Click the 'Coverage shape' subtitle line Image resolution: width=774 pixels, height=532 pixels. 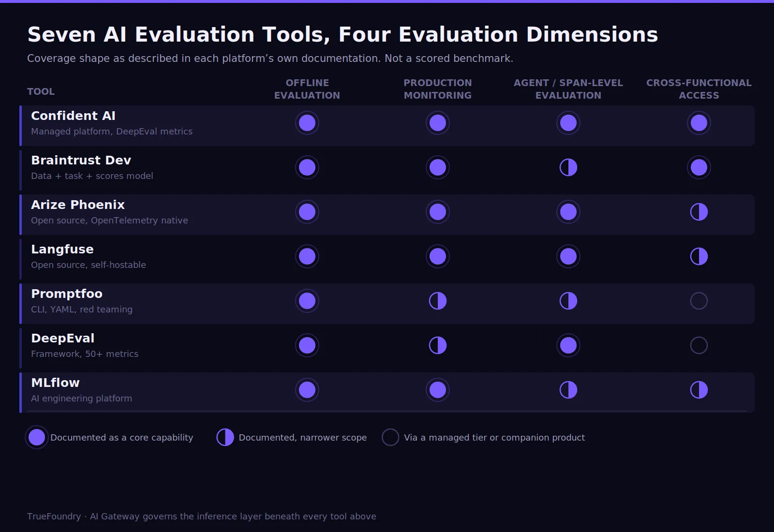coord(270,58)
